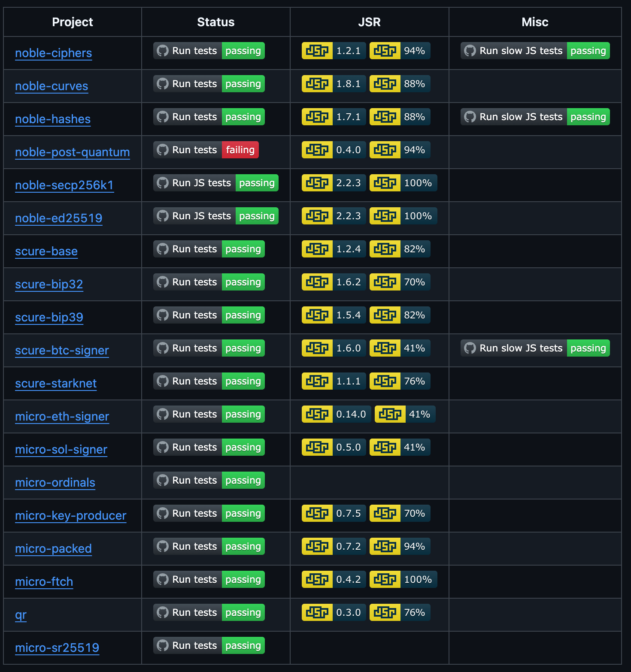The width and height of the screenshot is (631, 672).
Task: Click JSR 100% score badge for micro-ftch
Action: [403, 579]
